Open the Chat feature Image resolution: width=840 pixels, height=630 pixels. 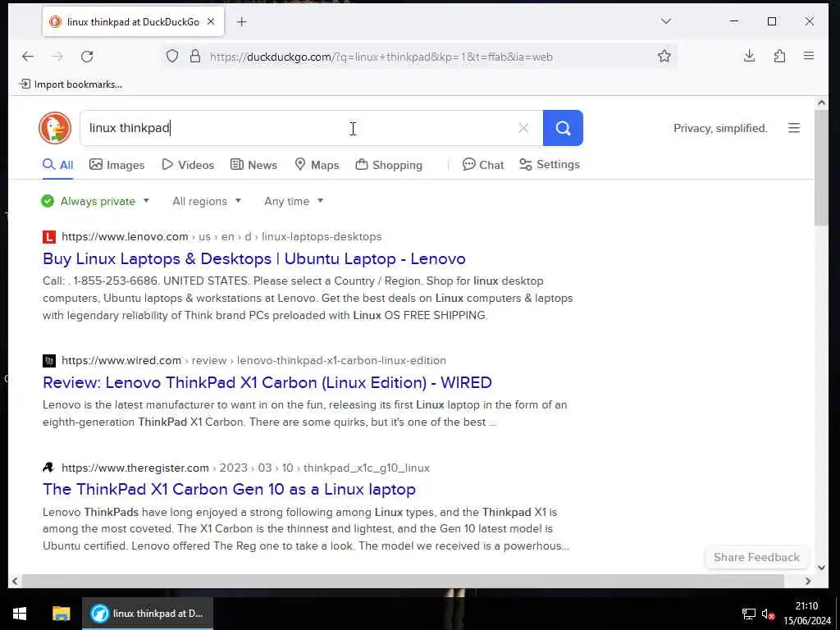click(x=483, y=165)
